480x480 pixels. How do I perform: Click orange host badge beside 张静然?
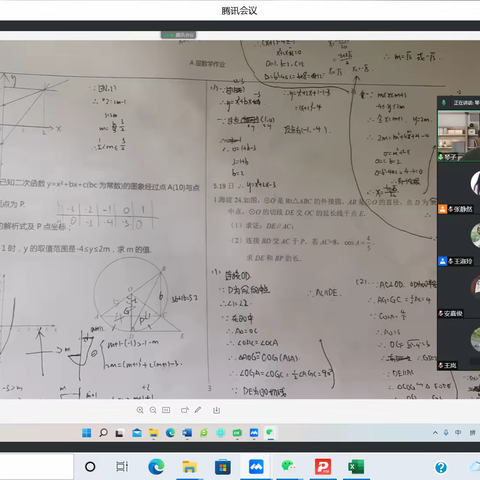coord(442,209)
